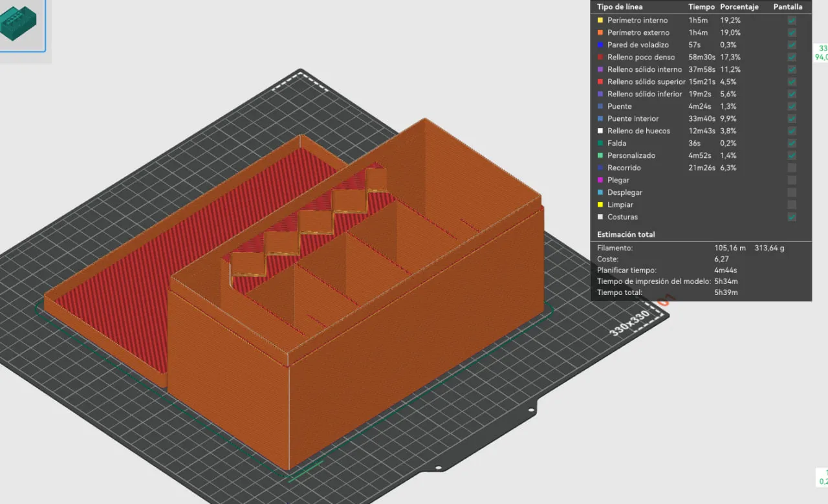Toggle visibility of Perímetro interno lines
Image resolution: width=828 pixels, height=504 pixels.
(791, 20)
